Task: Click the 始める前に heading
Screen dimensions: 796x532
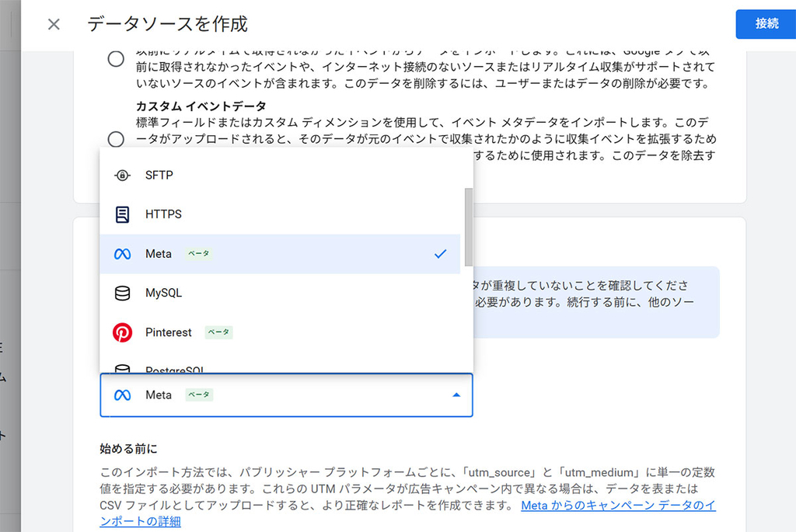Action: [128, 449]
